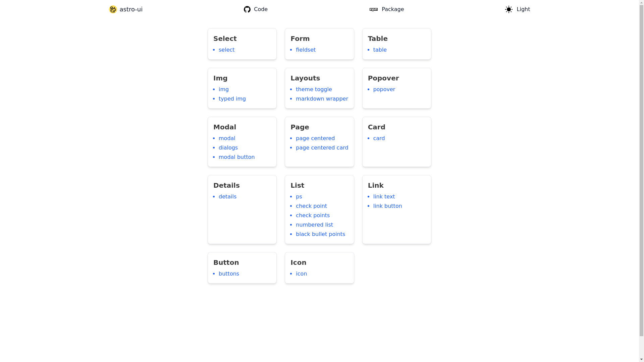This screenshot has width=644, height=362.
Task: Visit the link button page
Action: [x=387, y=206]
